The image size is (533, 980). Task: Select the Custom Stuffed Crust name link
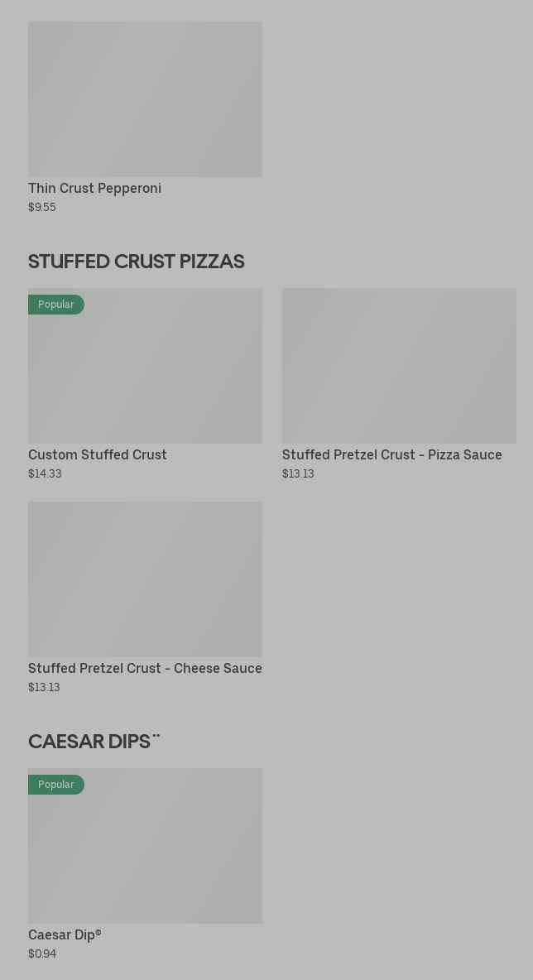(x=98, y=454)
